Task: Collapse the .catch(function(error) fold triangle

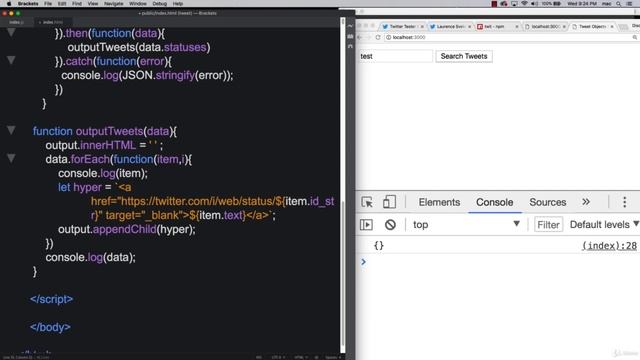Action: [x=11, y=60]
